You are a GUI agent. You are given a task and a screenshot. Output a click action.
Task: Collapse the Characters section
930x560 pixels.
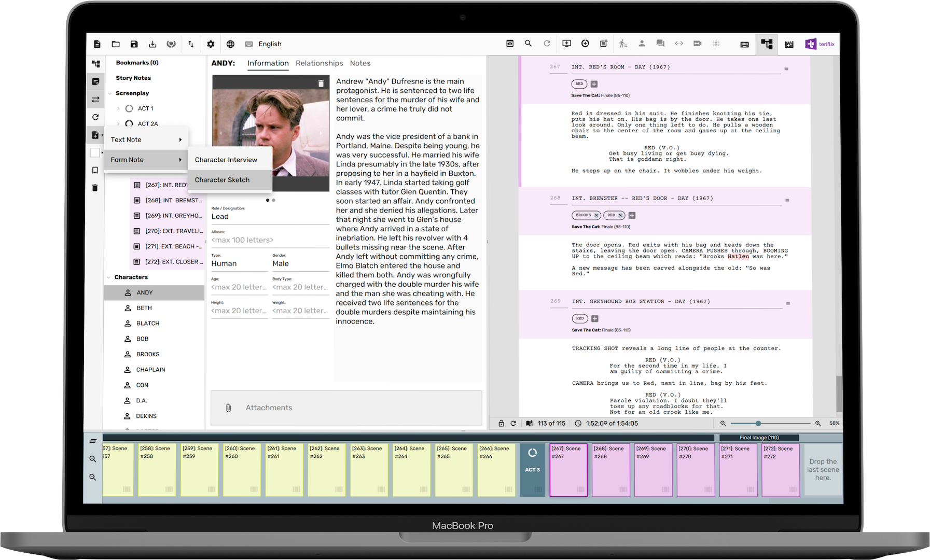tap(108, 277)
